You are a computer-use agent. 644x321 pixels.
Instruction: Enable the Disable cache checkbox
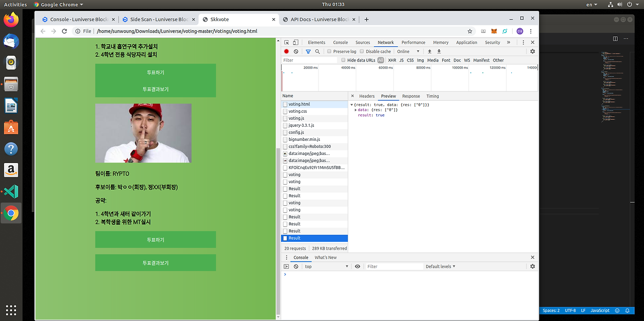tap(362, 51)
